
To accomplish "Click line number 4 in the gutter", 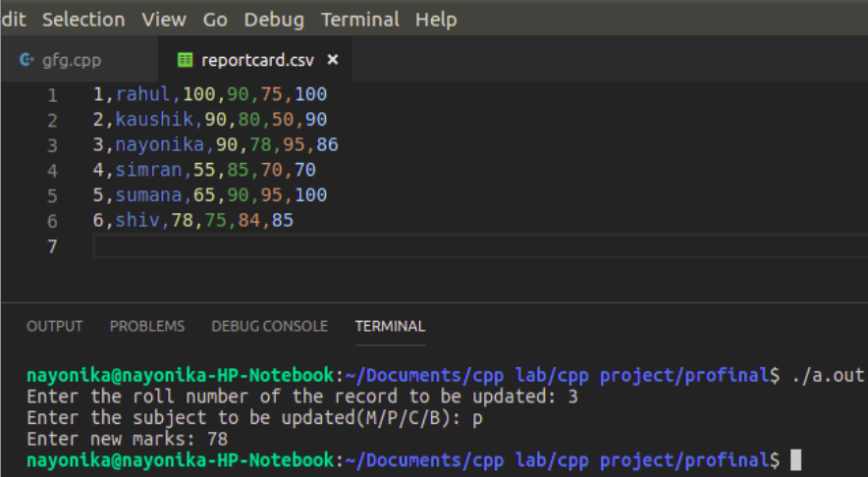I will 53,171.
